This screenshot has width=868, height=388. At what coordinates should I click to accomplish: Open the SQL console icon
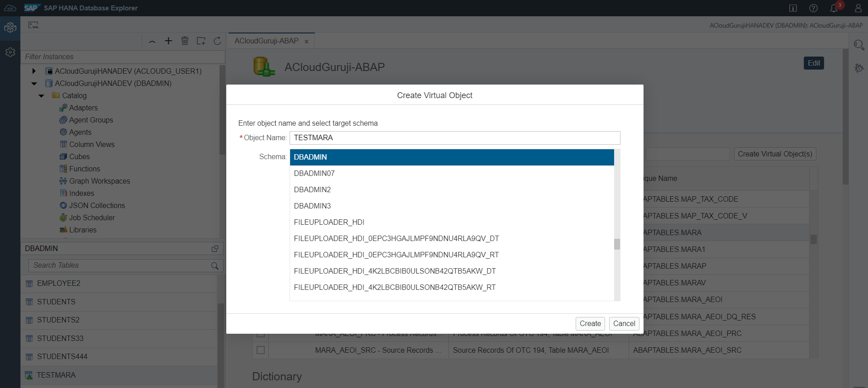pos(33,25)
